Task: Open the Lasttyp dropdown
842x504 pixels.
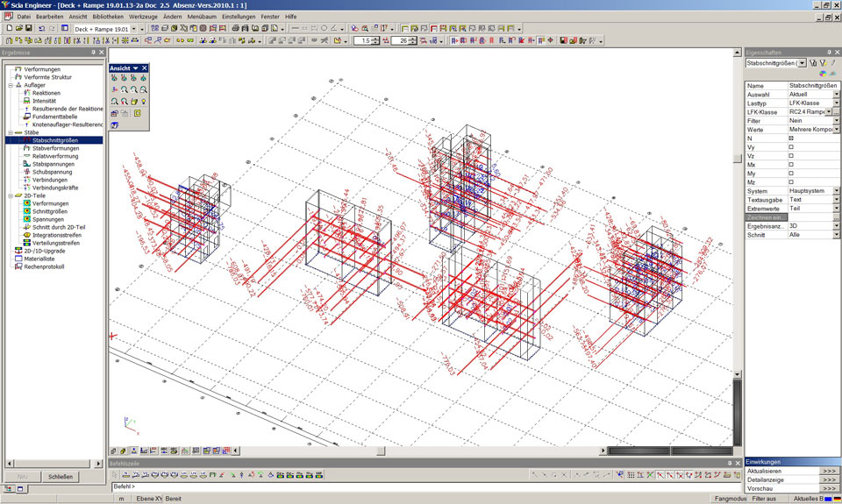Action: point(836,103)
